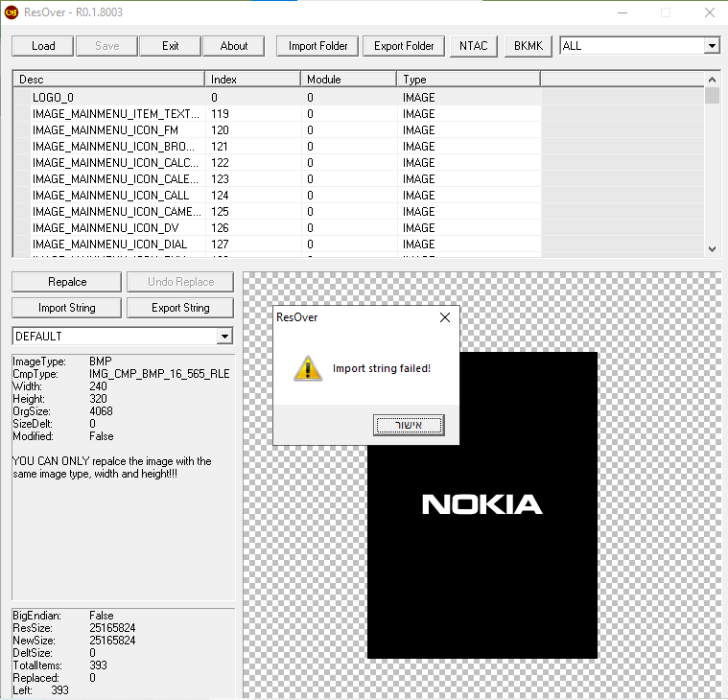Click the OrgSize value 4068
Viewport: 728px width, 700px height.
[x=101, y=411]
